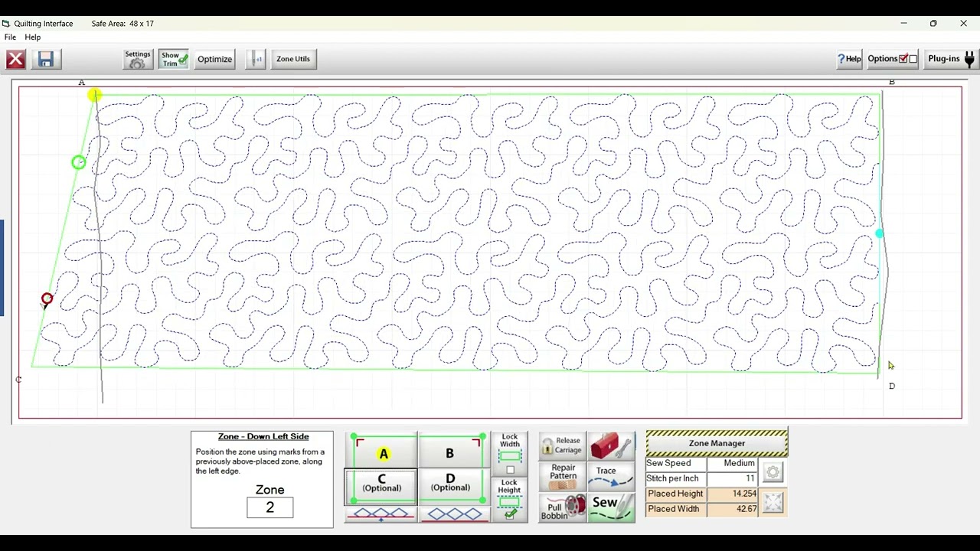
Task: Open the File menu
Action: 10,37
